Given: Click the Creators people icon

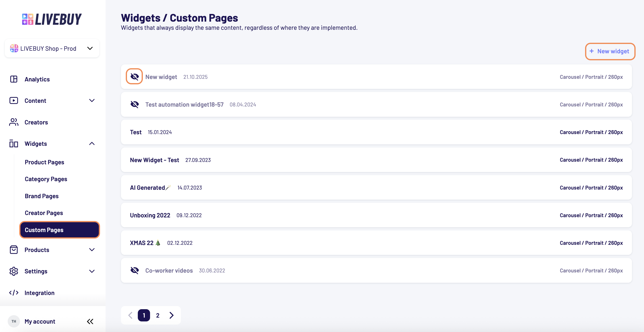Looking at the screenshot, I should (14, 122).
